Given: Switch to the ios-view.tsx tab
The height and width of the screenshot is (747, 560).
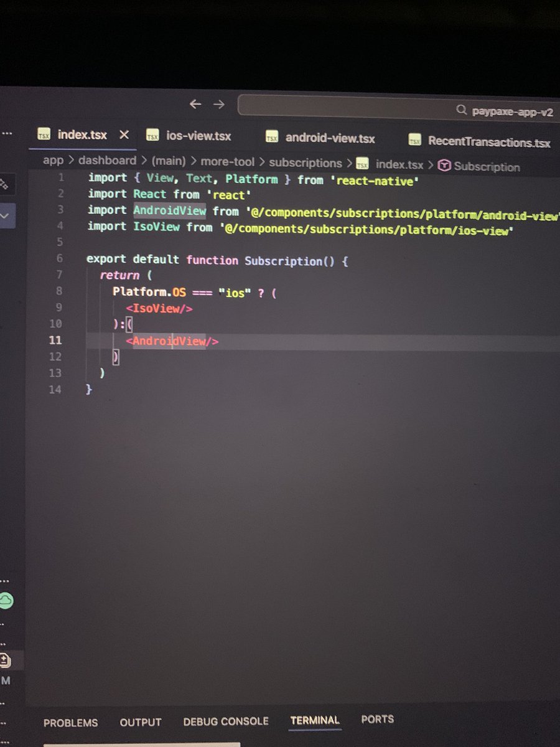Looking at the screenshot, I should tap(198, 136).
